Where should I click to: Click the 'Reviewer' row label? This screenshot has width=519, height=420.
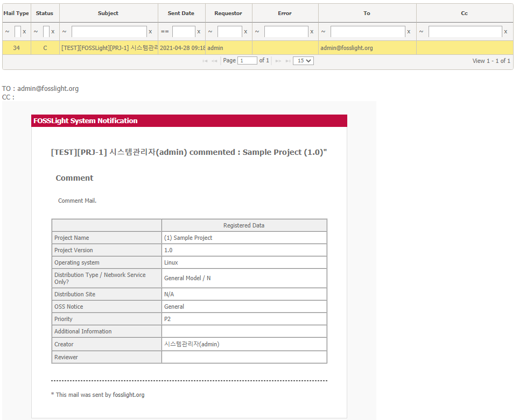(66, 357)
